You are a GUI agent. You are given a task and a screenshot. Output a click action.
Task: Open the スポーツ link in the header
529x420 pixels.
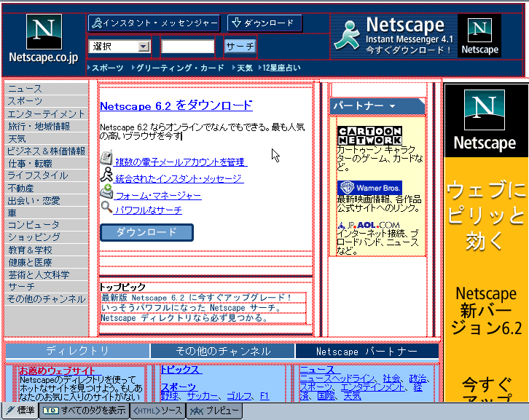tap(107, 68)
